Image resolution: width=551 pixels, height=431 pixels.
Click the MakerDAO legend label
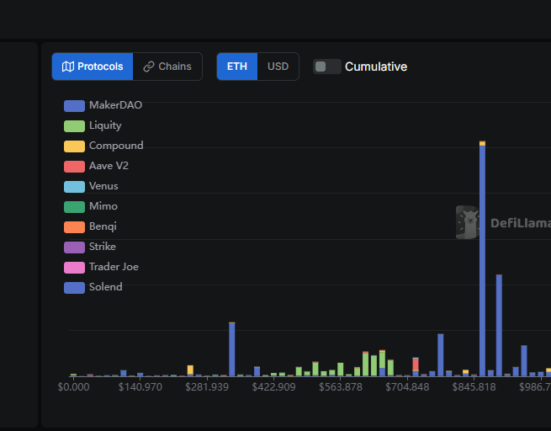pyautogui.click(x=116, y=105)
